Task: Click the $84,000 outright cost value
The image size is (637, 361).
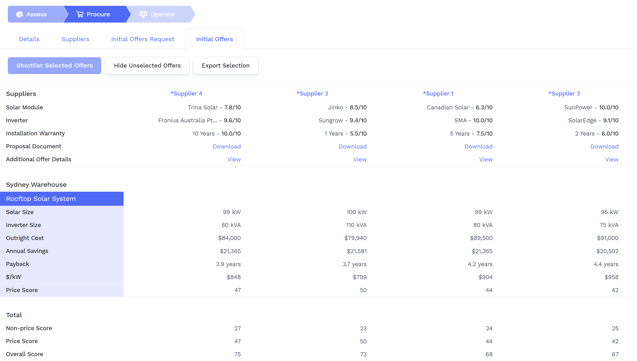Action: [x=230, y=238]
